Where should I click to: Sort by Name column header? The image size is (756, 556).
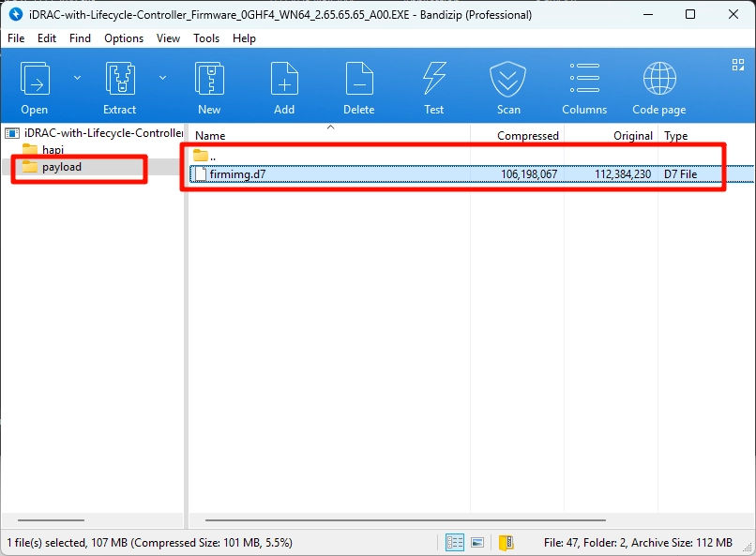coord(210,136)
